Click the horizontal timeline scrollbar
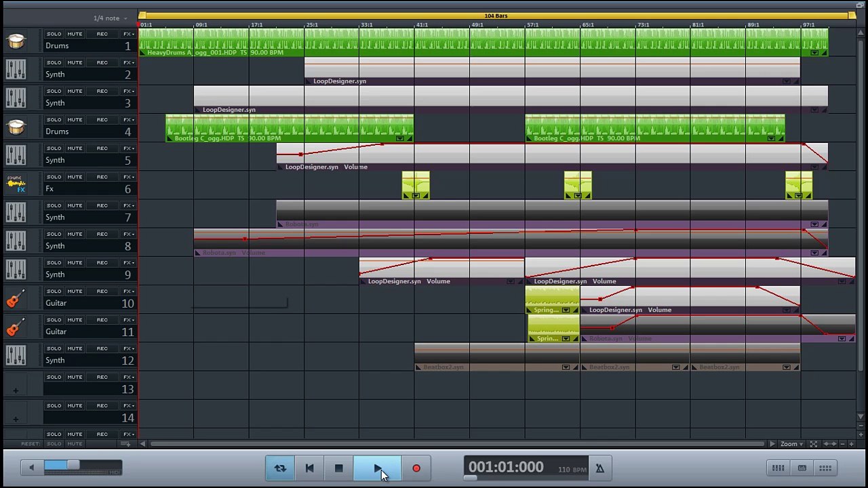The image size is (868, 488). (457, 444)
